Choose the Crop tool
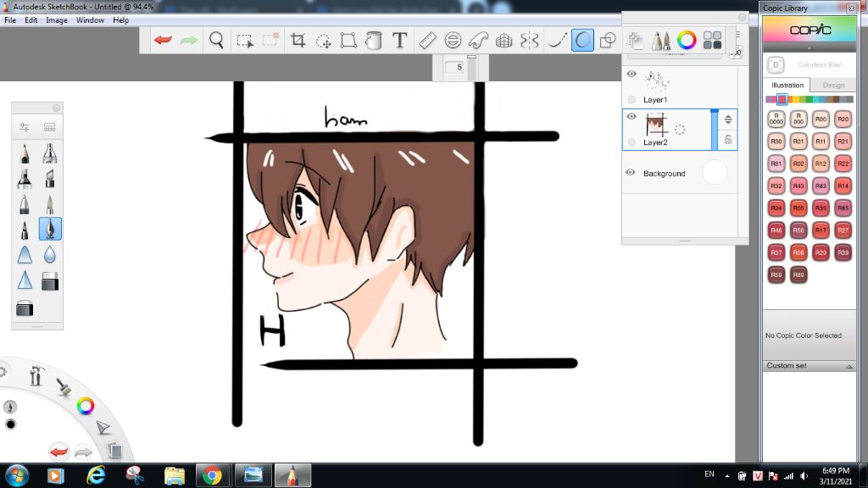Screen dimensions: 868x488 point(298,40)
